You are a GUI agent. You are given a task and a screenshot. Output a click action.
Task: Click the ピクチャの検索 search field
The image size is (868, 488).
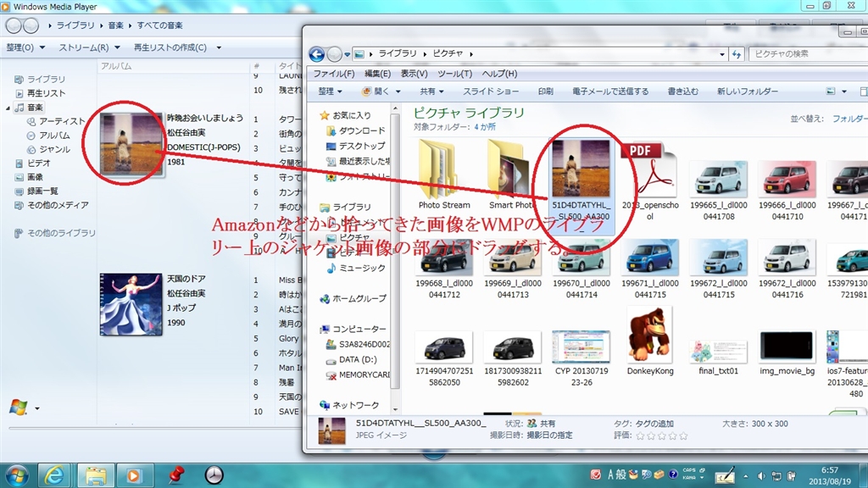807,54
